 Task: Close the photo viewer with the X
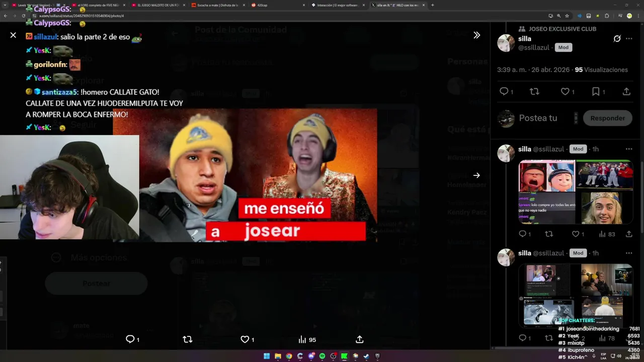click(13, 35)
